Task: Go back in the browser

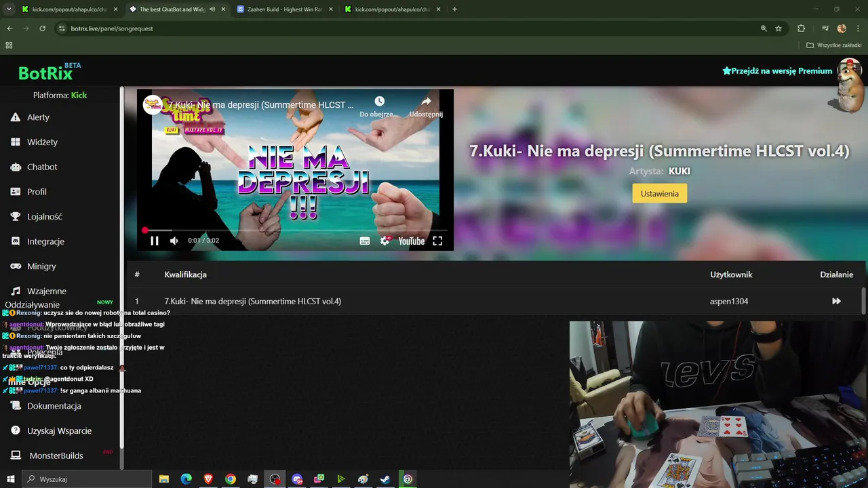Action: point(9,28)
